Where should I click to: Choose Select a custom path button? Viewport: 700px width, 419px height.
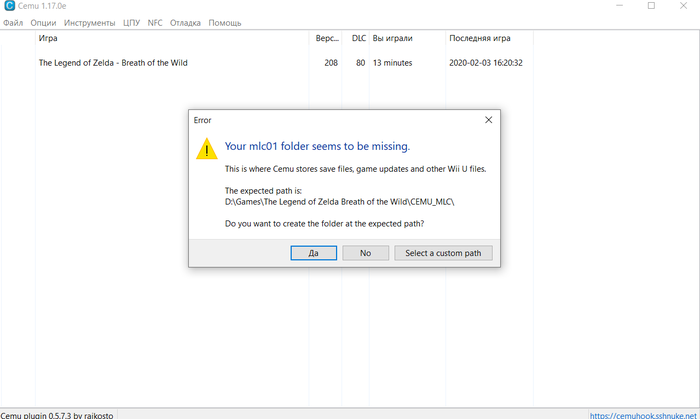click(x=443, y=253)
